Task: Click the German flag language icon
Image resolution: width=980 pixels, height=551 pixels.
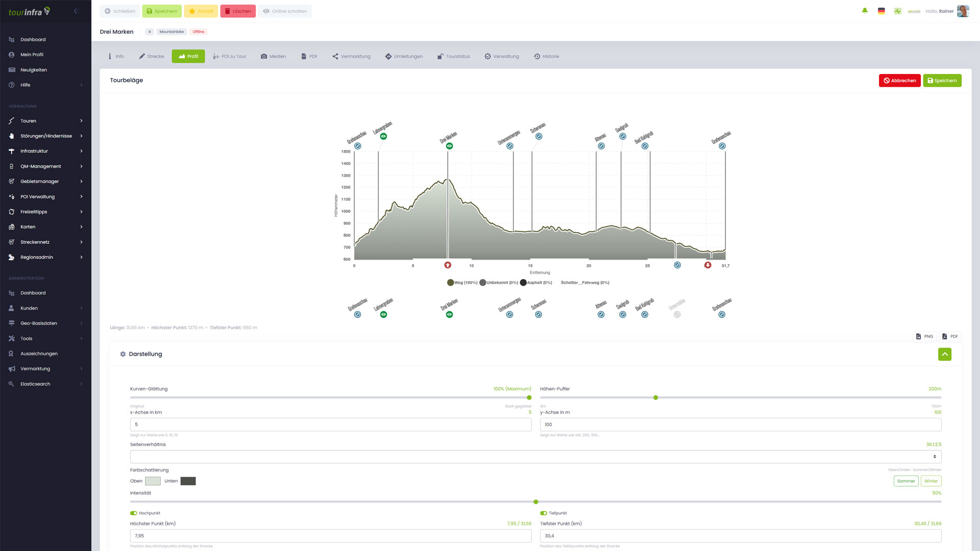Action: tap(881, 11)
